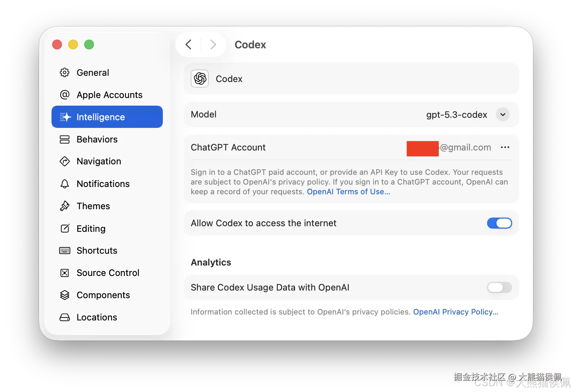The height and width of the screenshot is (392, 572).
Task: Select the Intelligence settings tab
Action: [107, 117]
